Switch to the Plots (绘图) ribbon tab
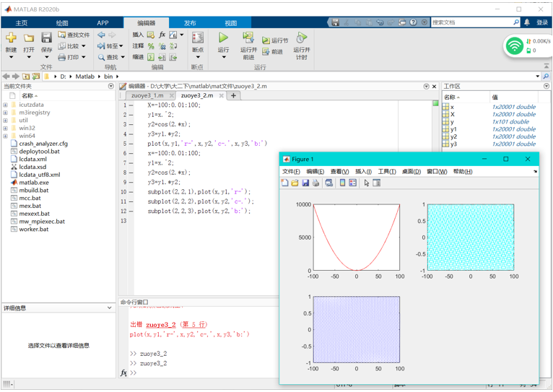553x392 pixels. coord(62,23)
